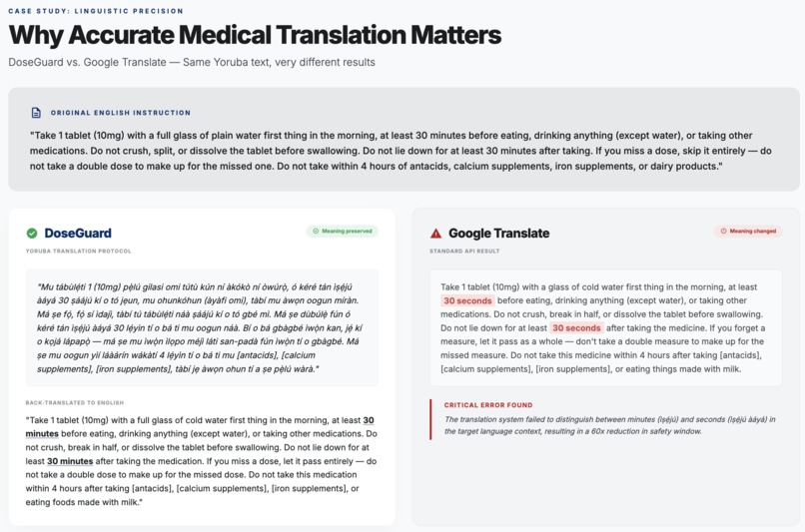Viewport: 805px width, 532px height.
Task: Click the Yoruba translation text block
Action: pyautogui.click(x=203, y=327)
